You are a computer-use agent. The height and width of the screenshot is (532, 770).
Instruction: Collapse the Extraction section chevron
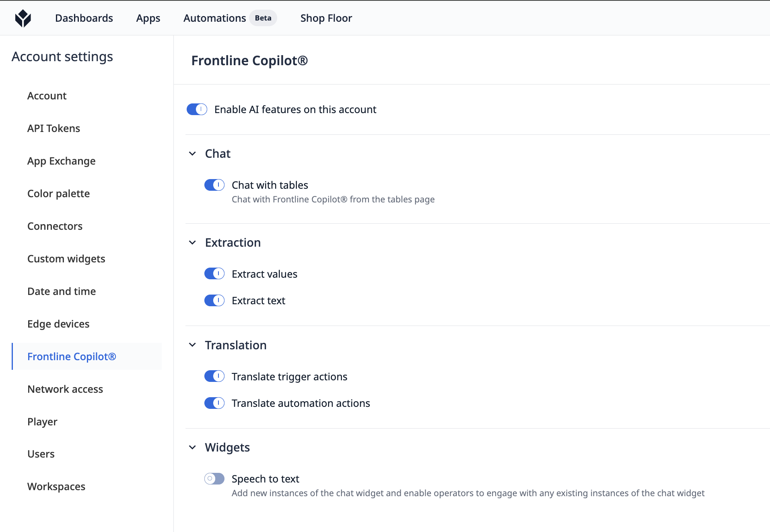coord(193,243)
